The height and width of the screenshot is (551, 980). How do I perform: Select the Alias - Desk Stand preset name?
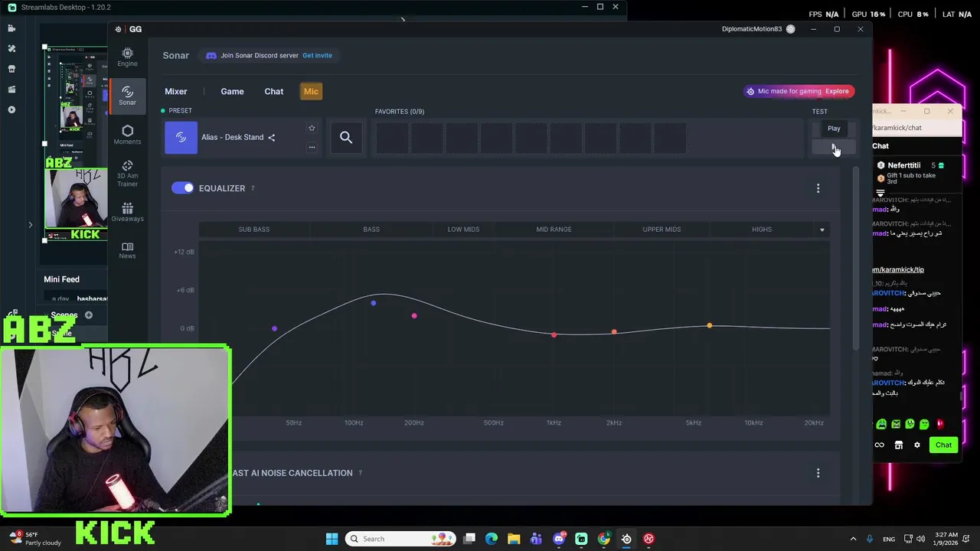pos(233,138)
